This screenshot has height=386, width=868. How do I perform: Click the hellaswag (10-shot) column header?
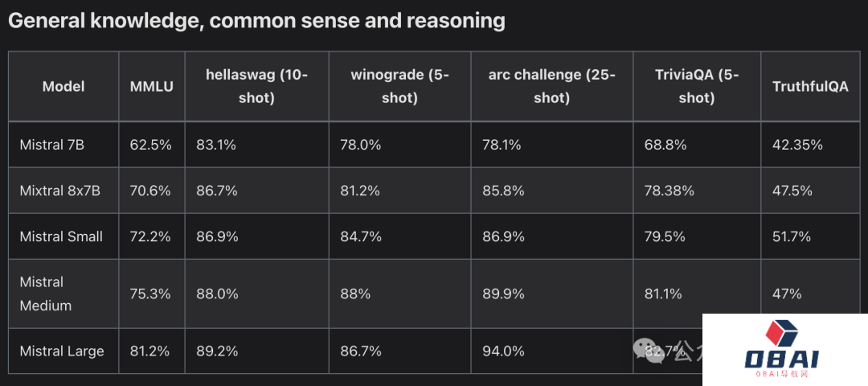pos(256,86)
